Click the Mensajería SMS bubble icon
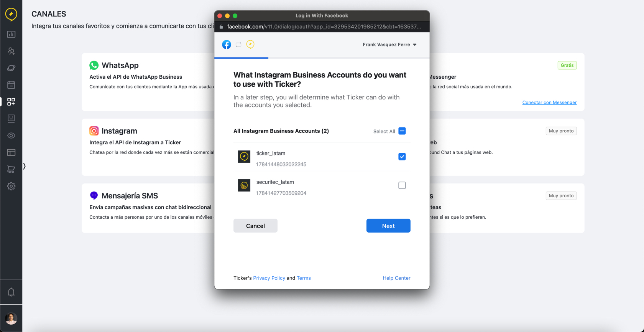 pyautogui.click(x=94, y=196)
